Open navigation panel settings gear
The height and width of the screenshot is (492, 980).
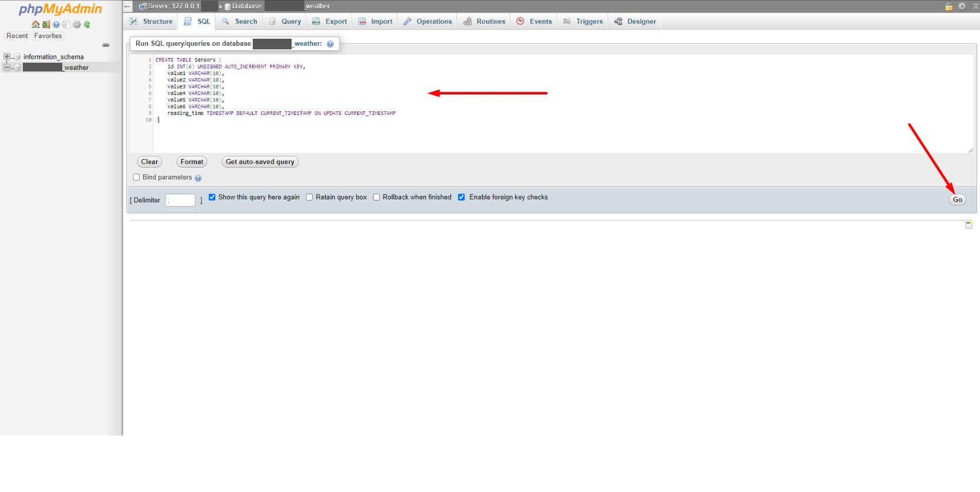click(x=77, y=25)
